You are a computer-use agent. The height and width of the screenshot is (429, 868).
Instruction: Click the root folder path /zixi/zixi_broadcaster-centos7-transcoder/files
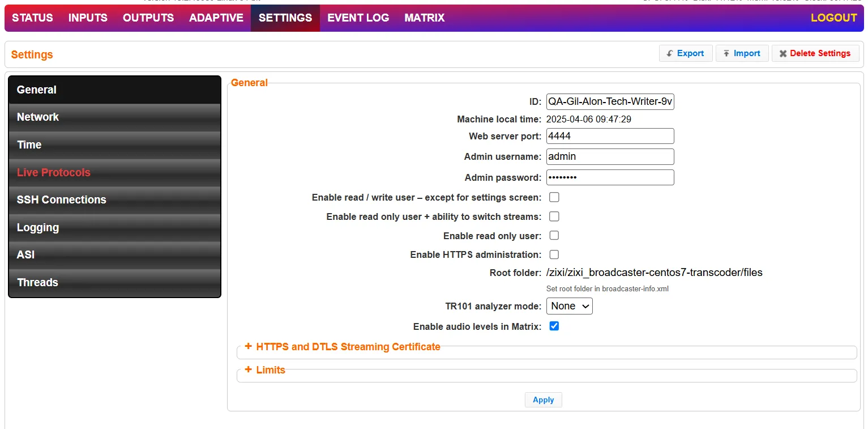655,273
